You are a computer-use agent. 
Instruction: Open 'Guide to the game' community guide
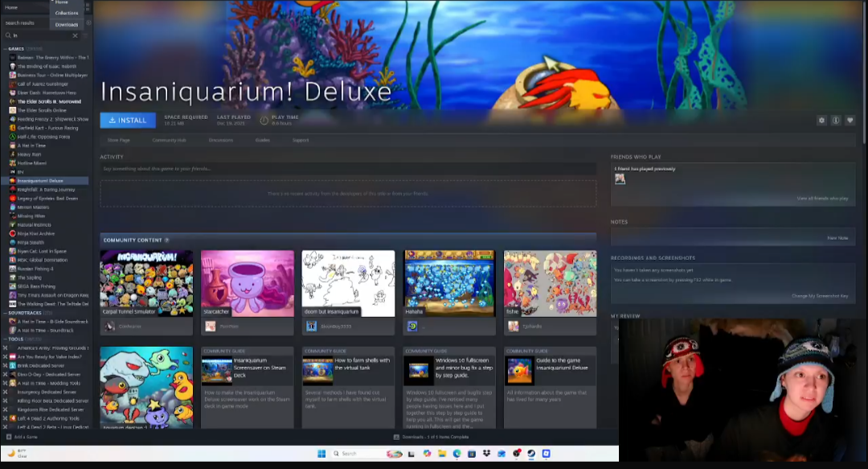click(551, 388)
